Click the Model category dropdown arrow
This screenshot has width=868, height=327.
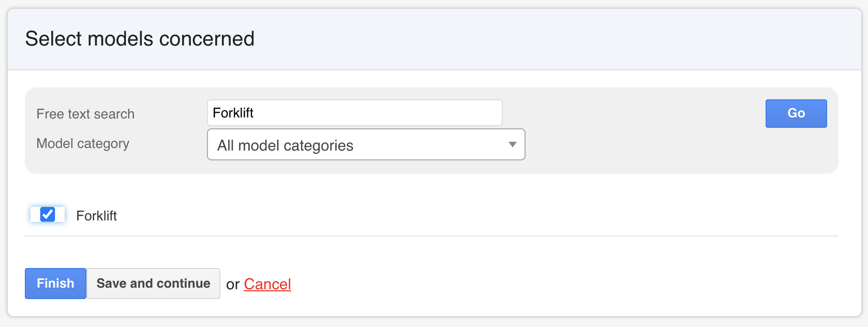coord(512,145)
